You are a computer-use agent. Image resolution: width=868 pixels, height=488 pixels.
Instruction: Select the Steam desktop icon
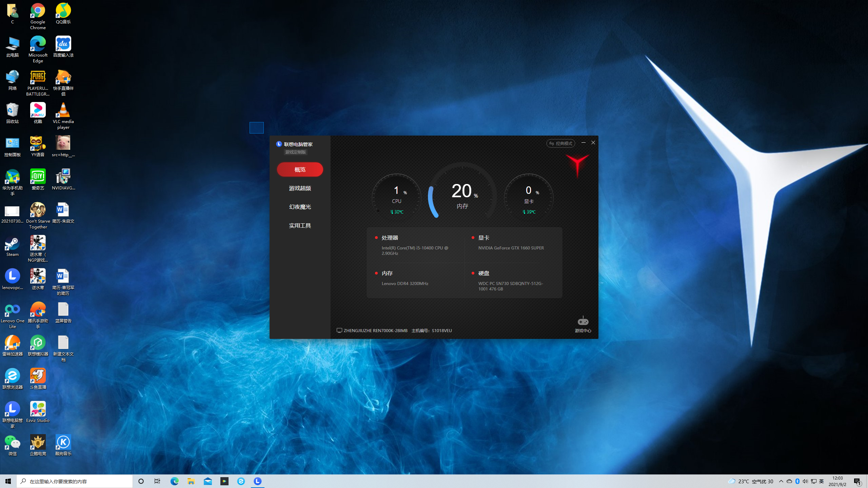tap(12, 246)
